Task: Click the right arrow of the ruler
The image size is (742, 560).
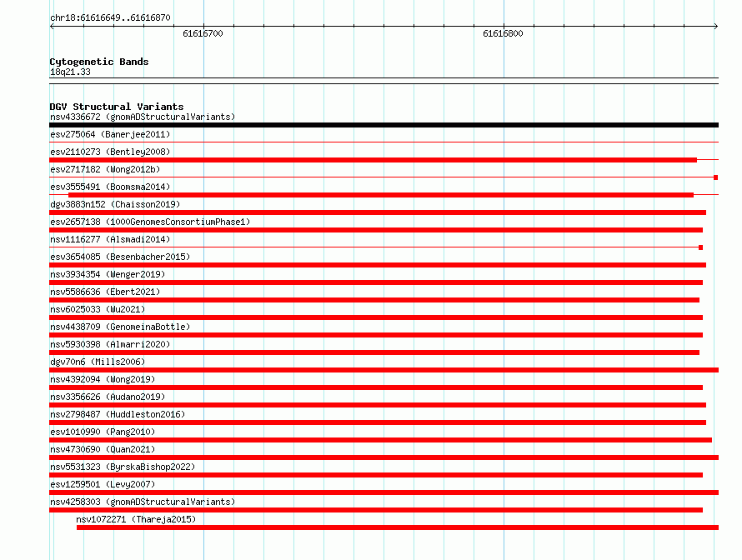Action: 716,27
